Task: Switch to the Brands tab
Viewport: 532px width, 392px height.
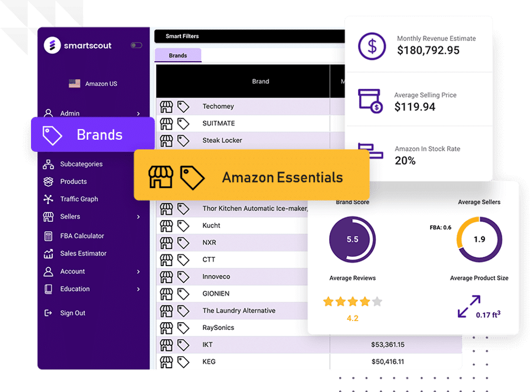Action: [x=178, y=55]
